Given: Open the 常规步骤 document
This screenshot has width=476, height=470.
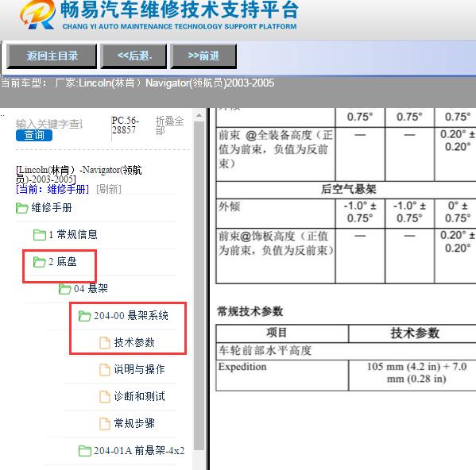Looking at the screenshot, I should pyautogui.click(x=134, y=423).
